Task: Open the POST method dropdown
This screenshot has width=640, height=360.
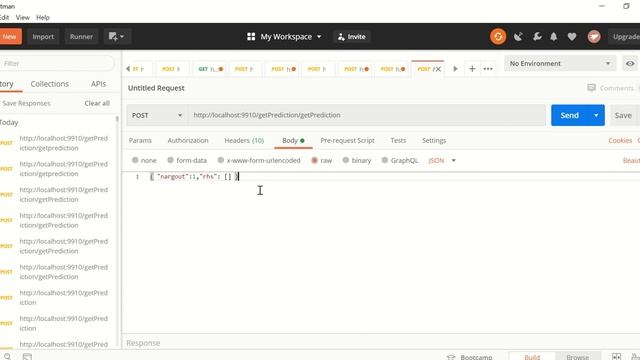Action: pyautogui.click(x=157, y=116)
